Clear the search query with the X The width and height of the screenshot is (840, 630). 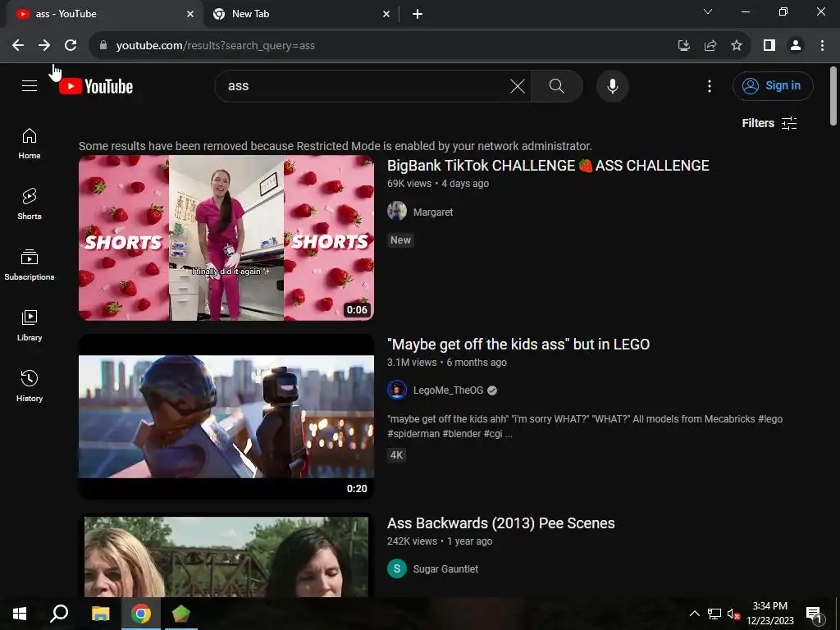pos(517,85)
